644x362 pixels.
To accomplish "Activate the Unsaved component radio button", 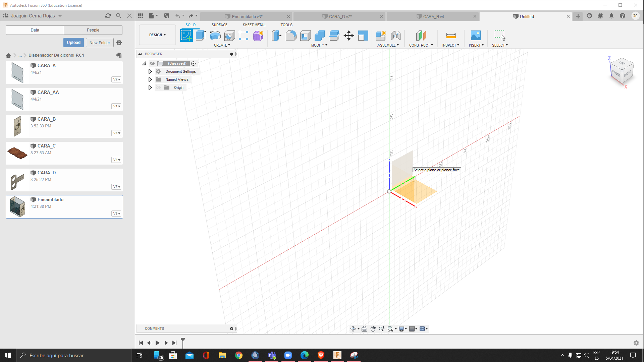I will [194, 63].
